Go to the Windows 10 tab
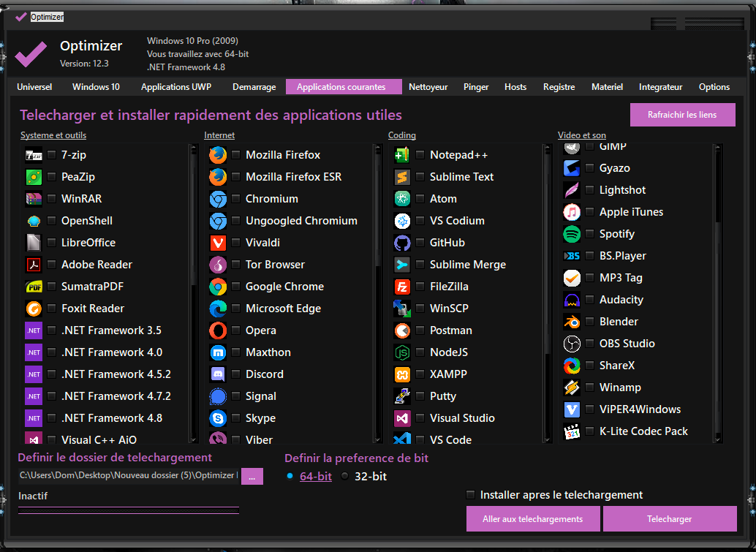The height and width of the screenshot is (552, 756). [x=96, y=87]
